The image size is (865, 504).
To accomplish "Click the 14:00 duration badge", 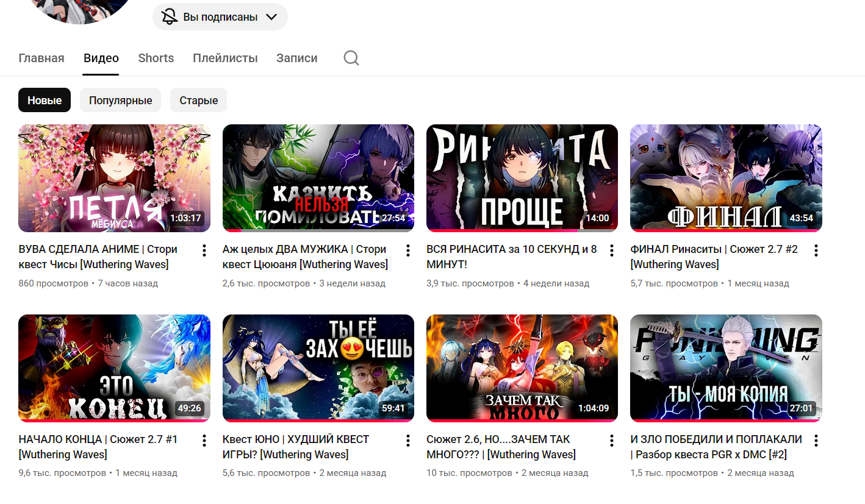I will click(x=597, y=218).
